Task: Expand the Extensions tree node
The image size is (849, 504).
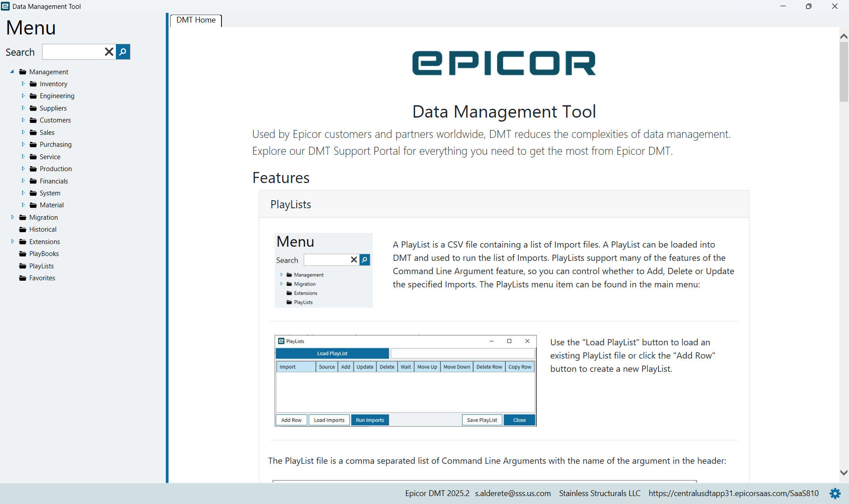Action: (x=13, y=241)
